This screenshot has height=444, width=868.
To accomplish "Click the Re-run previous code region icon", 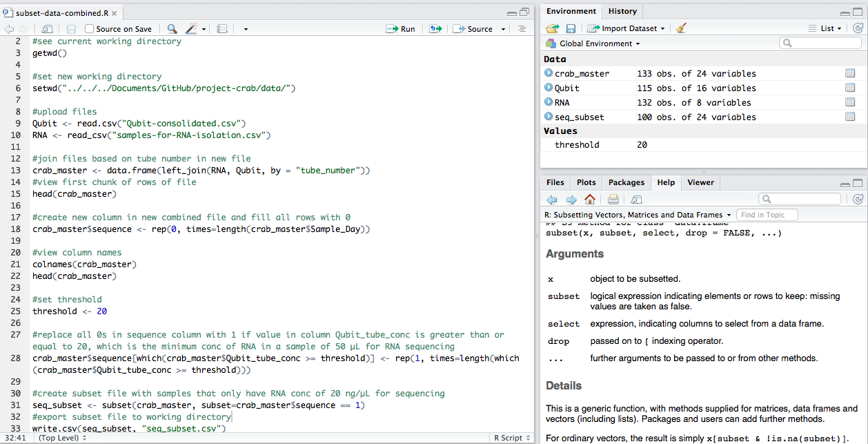I will point(435,29).
